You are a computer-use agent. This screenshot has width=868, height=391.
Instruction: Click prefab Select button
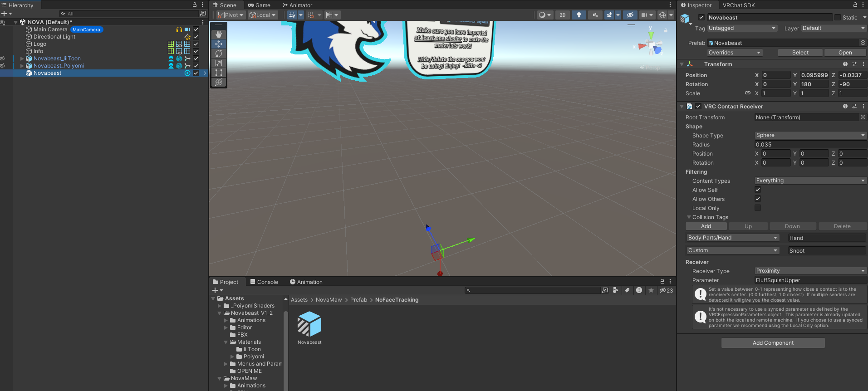(x=800, y=53)
